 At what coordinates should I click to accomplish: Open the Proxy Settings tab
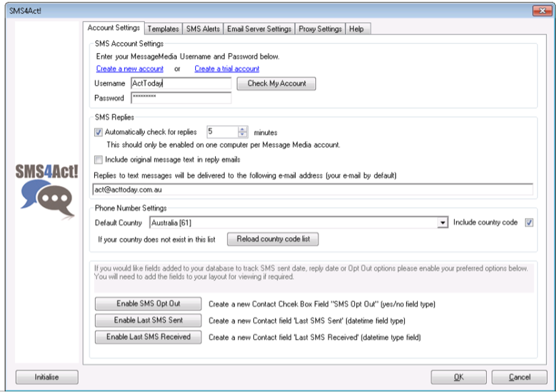click(x=320, y=29)
